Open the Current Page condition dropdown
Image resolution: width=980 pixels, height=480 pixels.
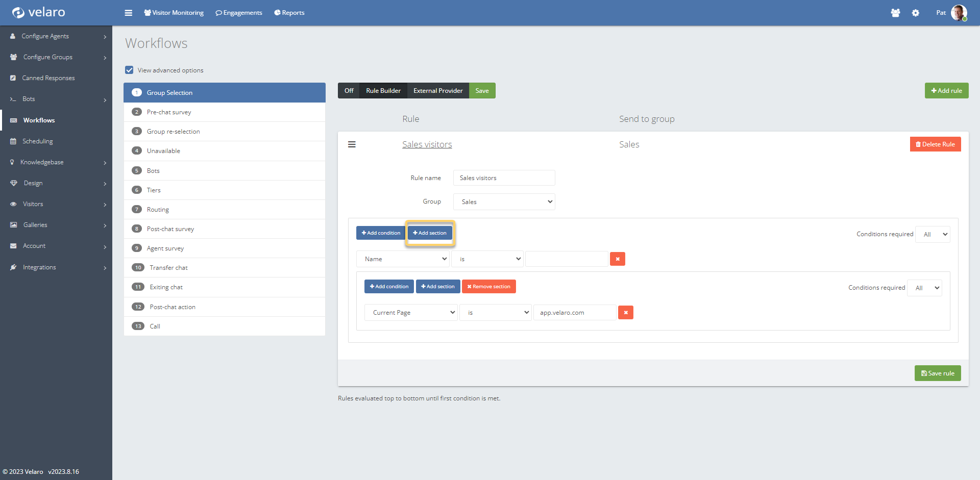(x=411, y=313)
